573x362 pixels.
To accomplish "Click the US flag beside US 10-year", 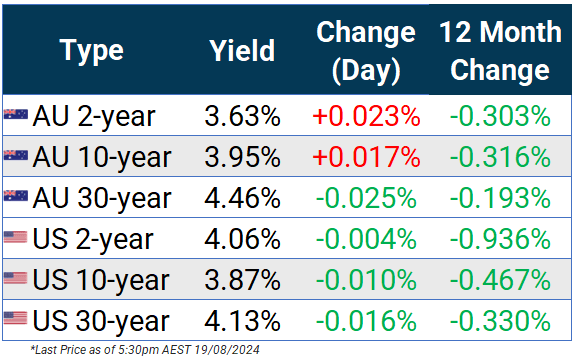I will [x=16, y=278].
